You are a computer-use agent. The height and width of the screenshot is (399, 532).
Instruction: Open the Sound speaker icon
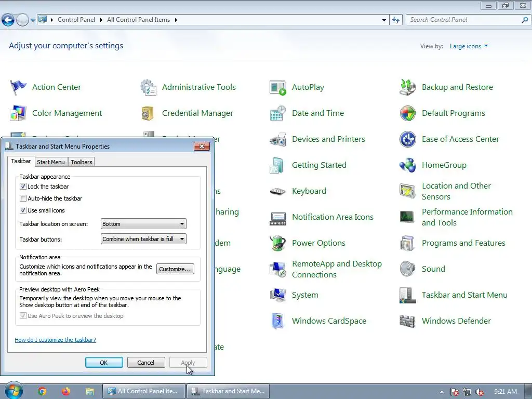point(407,269)
